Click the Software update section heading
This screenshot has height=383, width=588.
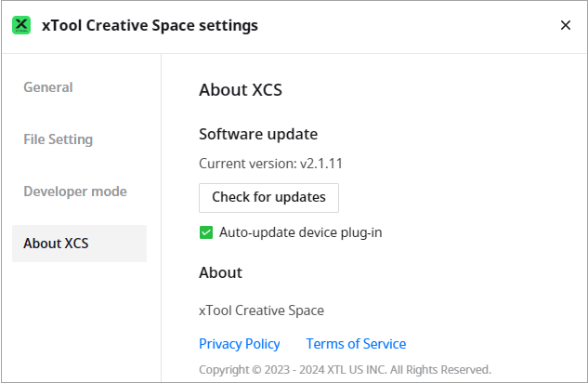click(x=258, y=134)
